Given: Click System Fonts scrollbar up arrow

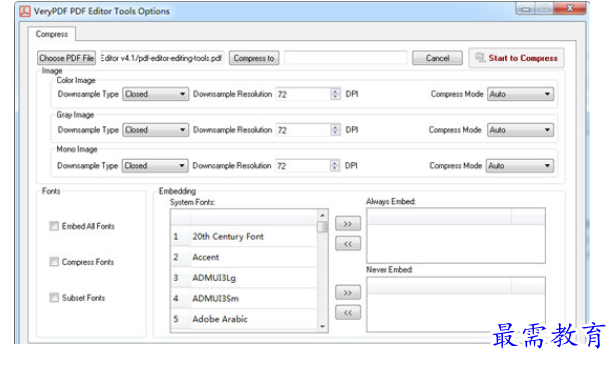Looking at the screenshot, I should 322,215.
